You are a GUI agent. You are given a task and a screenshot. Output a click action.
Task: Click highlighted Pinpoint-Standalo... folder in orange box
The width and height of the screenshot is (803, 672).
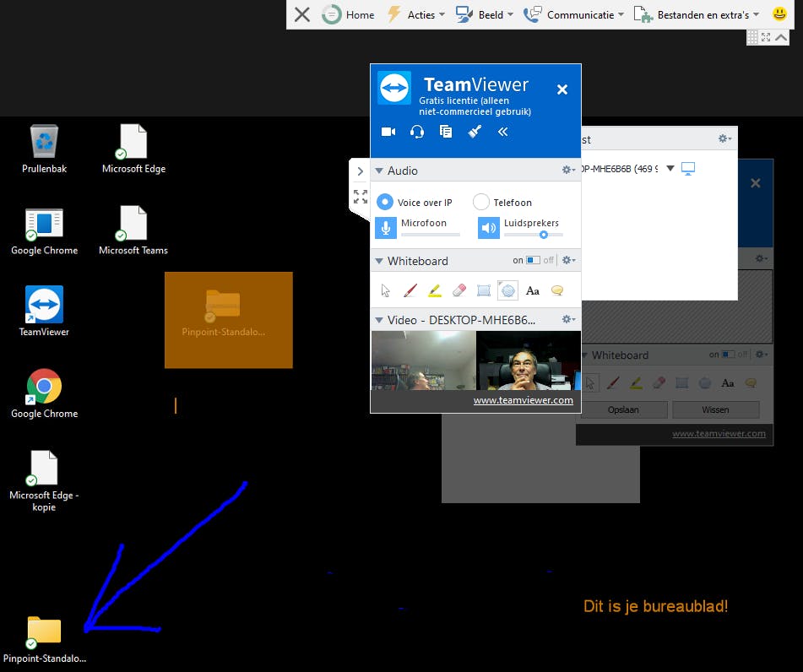[223, 313]
